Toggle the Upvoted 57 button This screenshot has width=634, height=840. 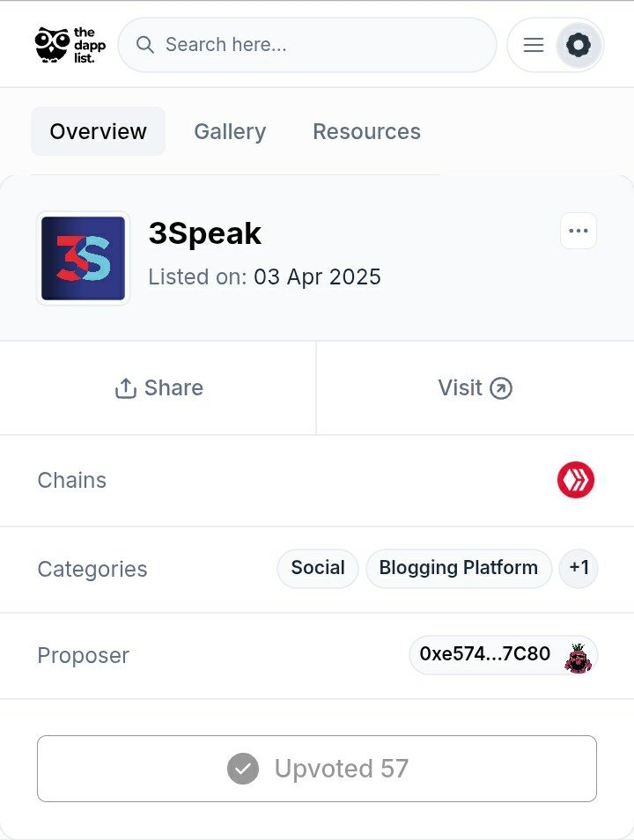(317, 769)
